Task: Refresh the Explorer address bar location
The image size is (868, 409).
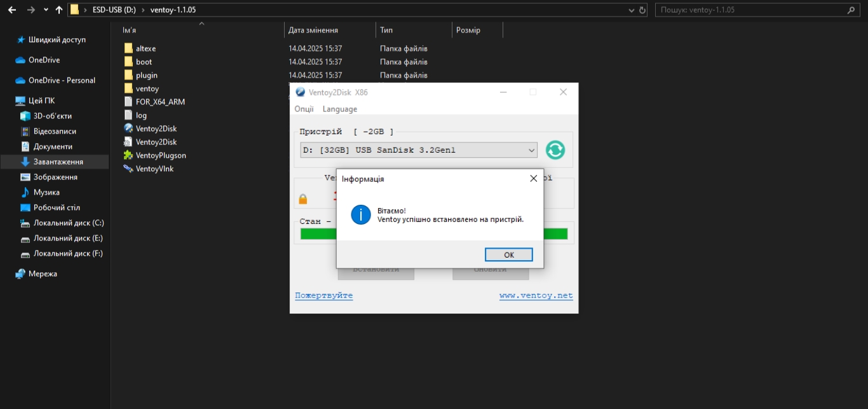Action: [642, 10]
